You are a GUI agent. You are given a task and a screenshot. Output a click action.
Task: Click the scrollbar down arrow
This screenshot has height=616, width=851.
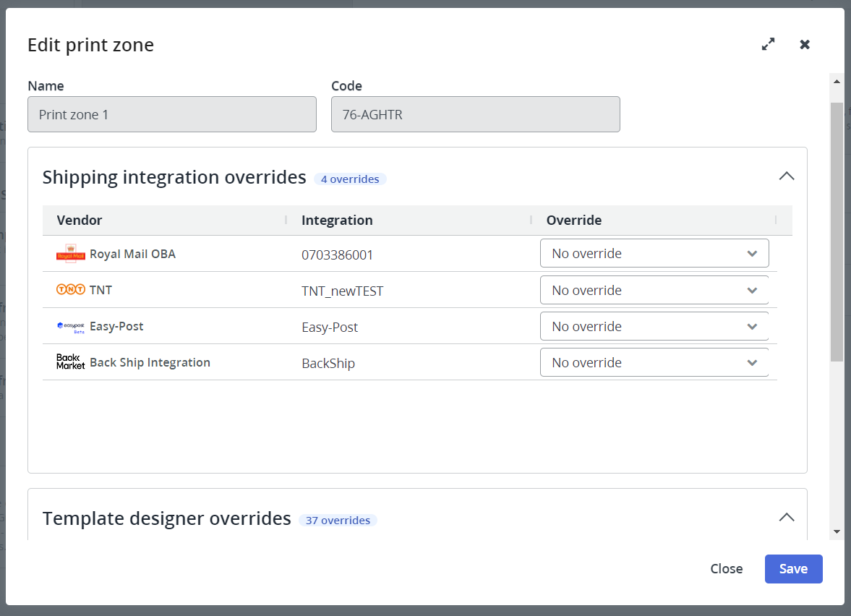click(837, 531)
